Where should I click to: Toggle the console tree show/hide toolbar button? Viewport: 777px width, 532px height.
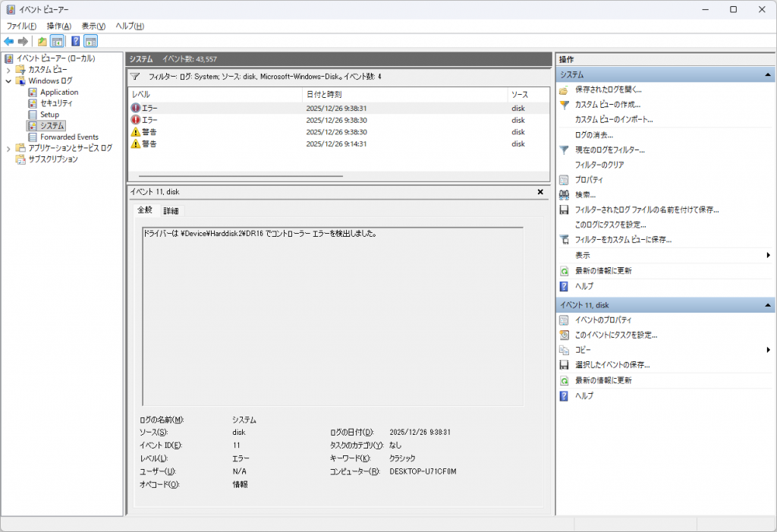[57, 41]
